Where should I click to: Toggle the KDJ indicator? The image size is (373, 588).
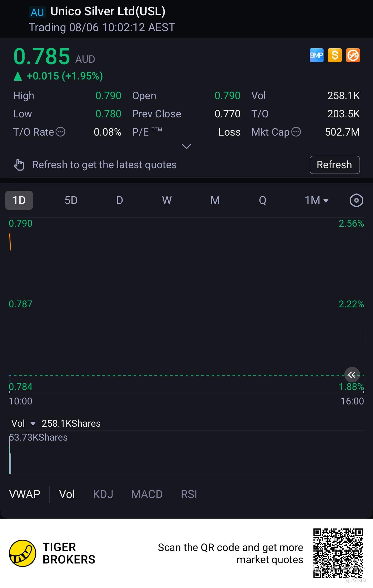pos(103,494)
